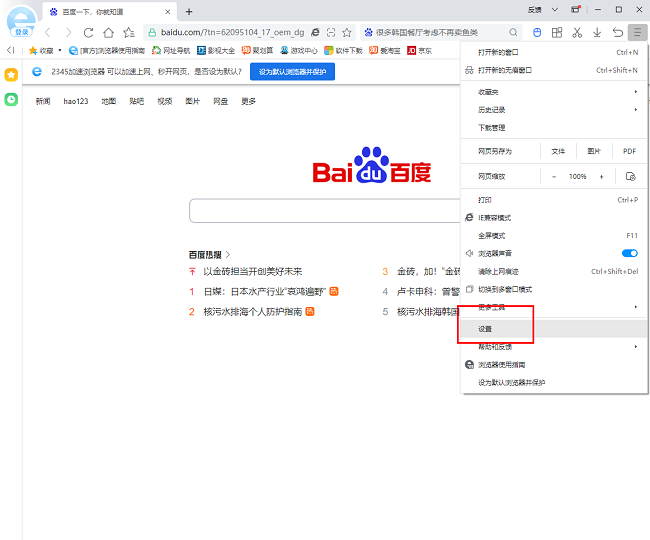This screenshot has height=540, width=650.
Task: Click the scissors screenshot icon
Action: point(577,32)
